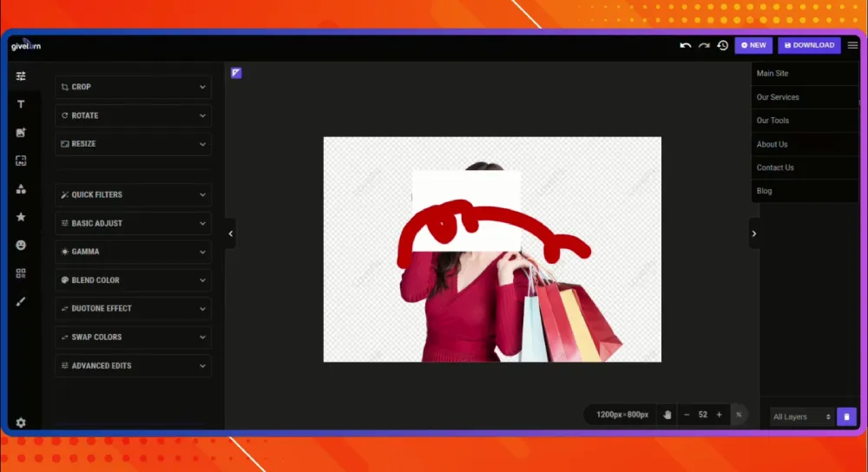Viewport: 868px width, 472px height.
Task: Open the star elements sidebar icon
Action: (x=21, y=217)
